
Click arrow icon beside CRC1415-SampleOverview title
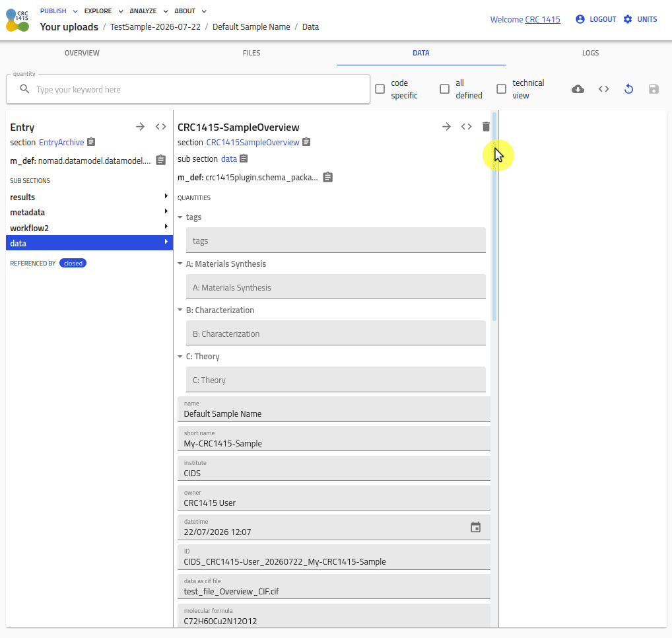tap(446, 127)
